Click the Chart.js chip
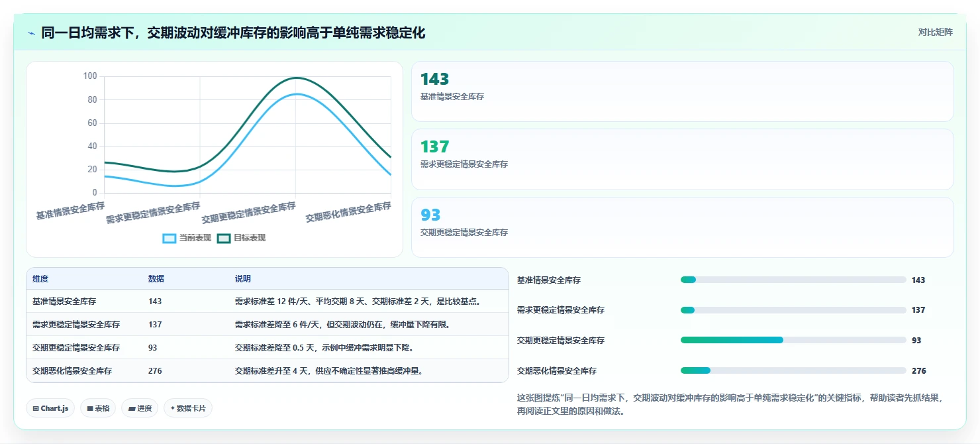 pyautogui.click(x=50, y=408)
